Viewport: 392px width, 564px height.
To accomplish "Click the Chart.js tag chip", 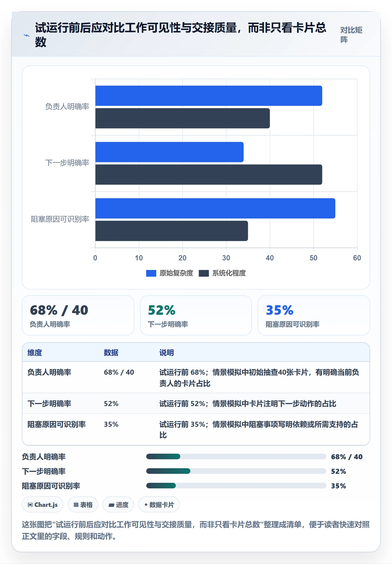I will tap(43, 505).
